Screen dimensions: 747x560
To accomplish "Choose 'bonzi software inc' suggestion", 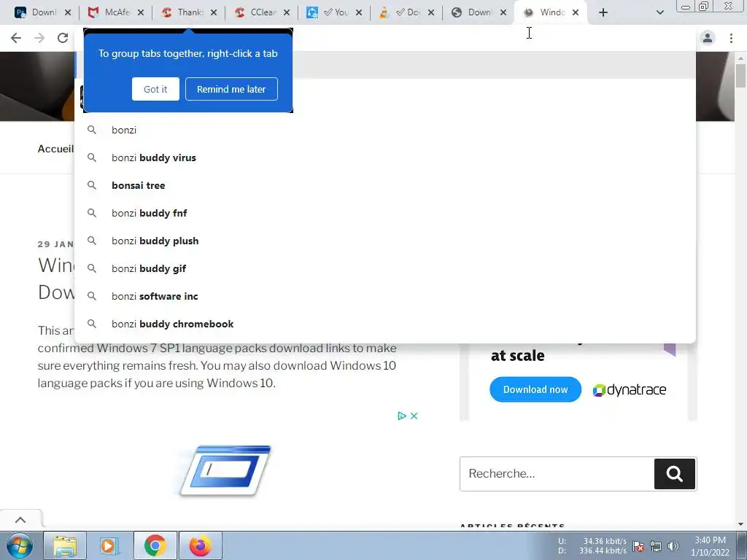I will pyautogui.click(x=385, y=296).
